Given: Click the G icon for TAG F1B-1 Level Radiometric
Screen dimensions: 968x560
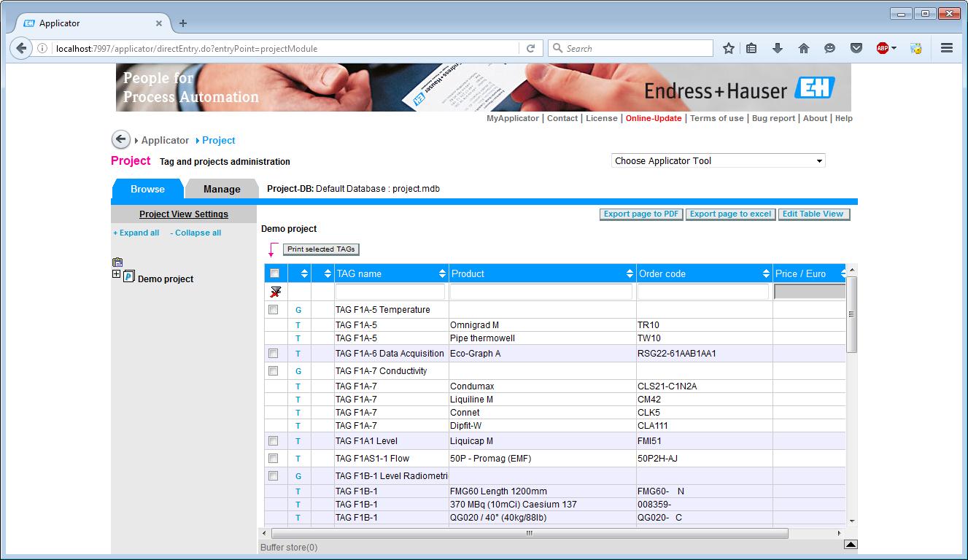Looking at the screenshot, I should pyautogui.click(x=298, y=476).
